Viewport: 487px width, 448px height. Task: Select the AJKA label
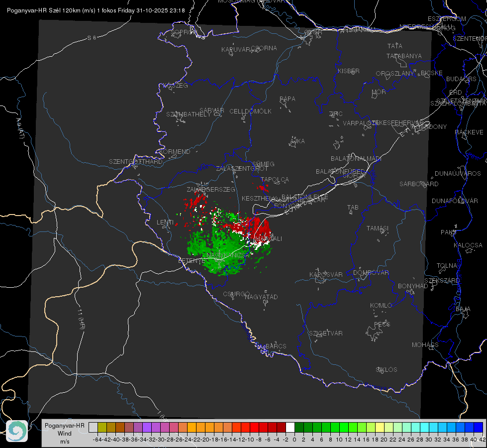click(x=297, y=141)
